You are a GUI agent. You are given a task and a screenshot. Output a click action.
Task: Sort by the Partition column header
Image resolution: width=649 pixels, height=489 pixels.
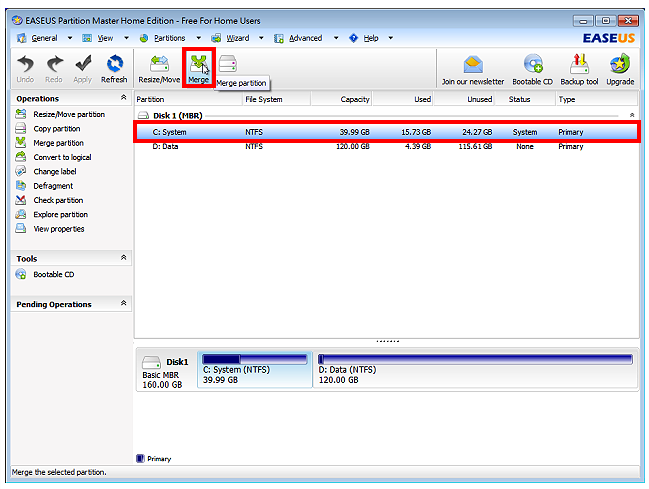188,99
